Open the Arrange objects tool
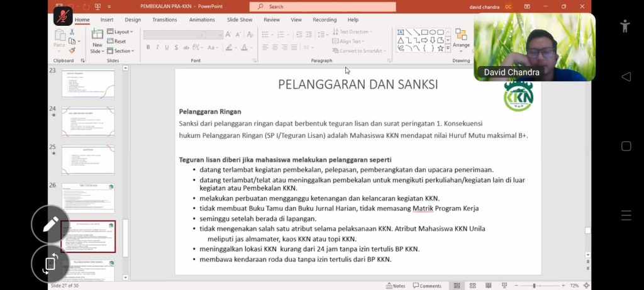 (461, 38)
